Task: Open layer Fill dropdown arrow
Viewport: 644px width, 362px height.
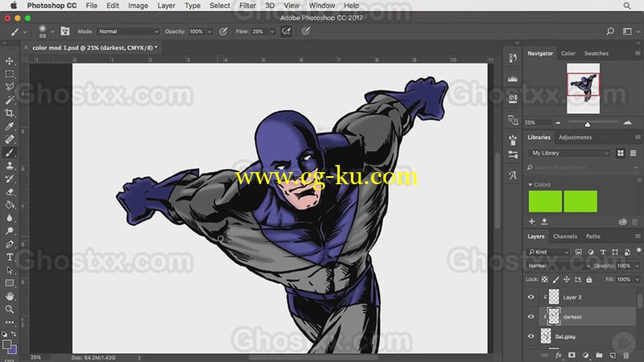Action: coord(637,279)
